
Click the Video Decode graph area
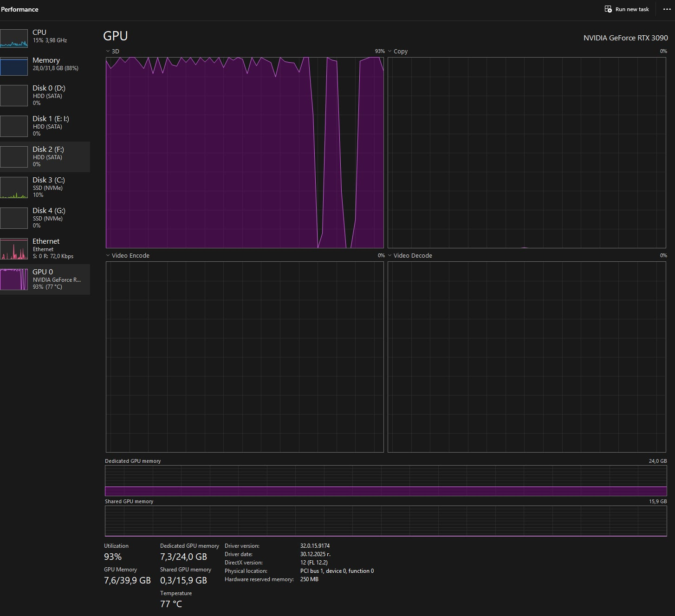click(x=527, y=357)
